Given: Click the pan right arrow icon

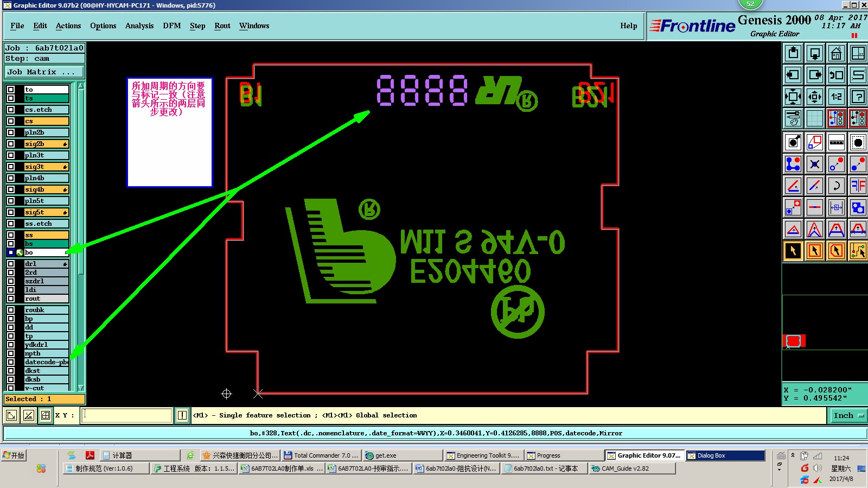Looking at the screenshot, I should [815, 75].
